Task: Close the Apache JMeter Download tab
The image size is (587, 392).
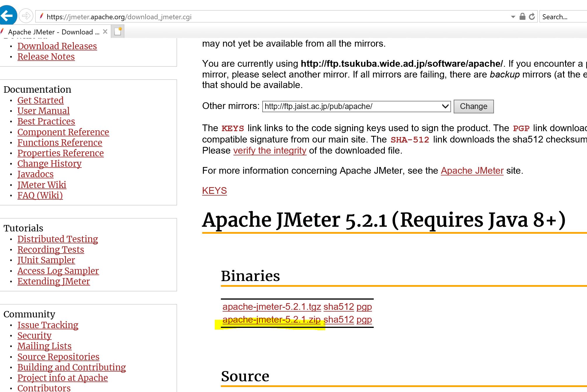Action: click(105, 31)
